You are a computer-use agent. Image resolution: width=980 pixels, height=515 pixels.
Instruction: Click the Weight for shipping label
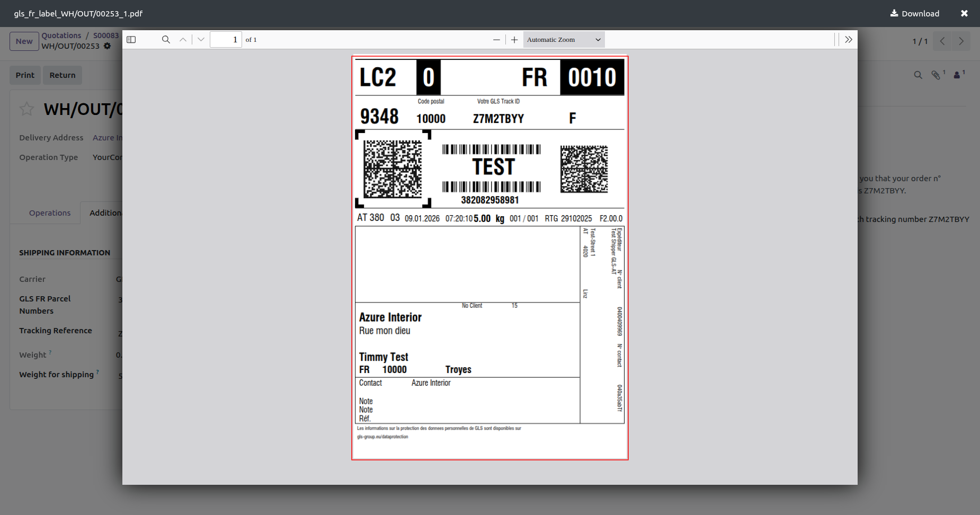57,375
